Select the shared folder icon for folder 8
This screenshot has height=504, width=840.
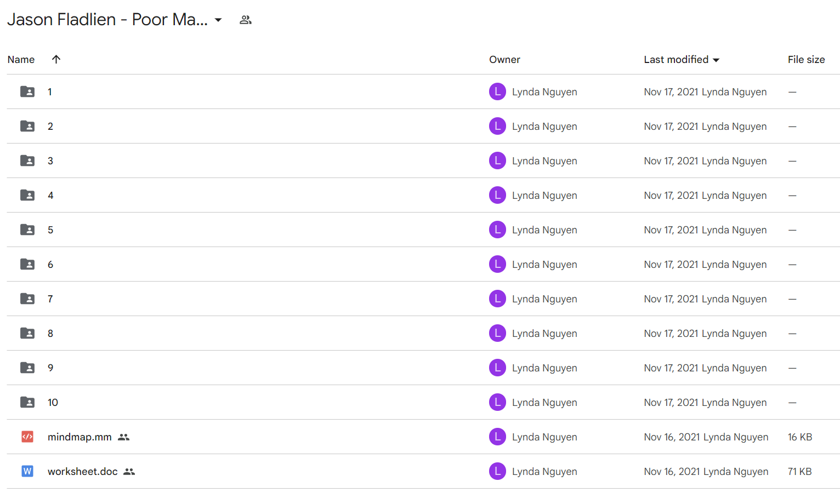pyautogui.click(x=27, y=333)
